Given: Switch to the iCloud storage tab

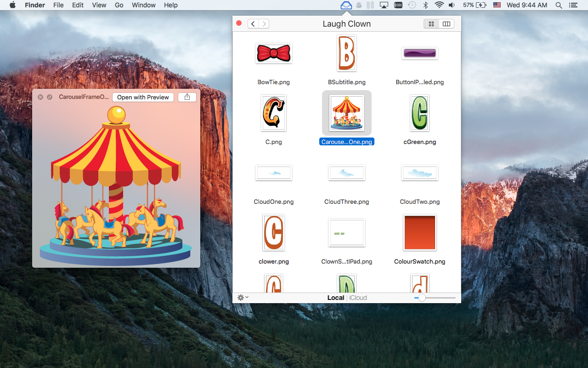Looking at the screenshot, I should click(x=358, y=298).
